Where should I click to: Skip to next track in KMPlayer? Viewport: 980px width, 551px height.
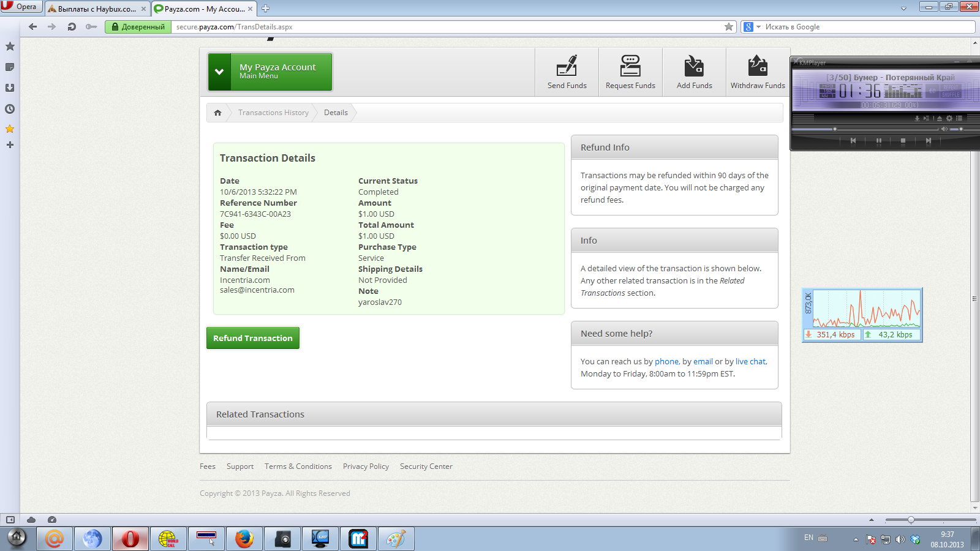pos(928,141)
